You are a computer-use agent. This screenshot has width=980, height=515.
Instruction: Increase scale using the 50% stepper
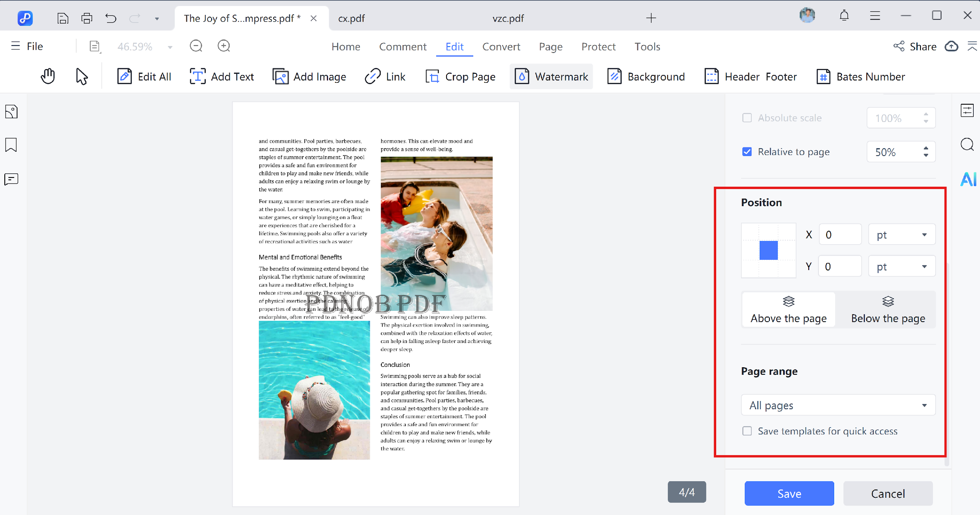(x=926, y=149)
